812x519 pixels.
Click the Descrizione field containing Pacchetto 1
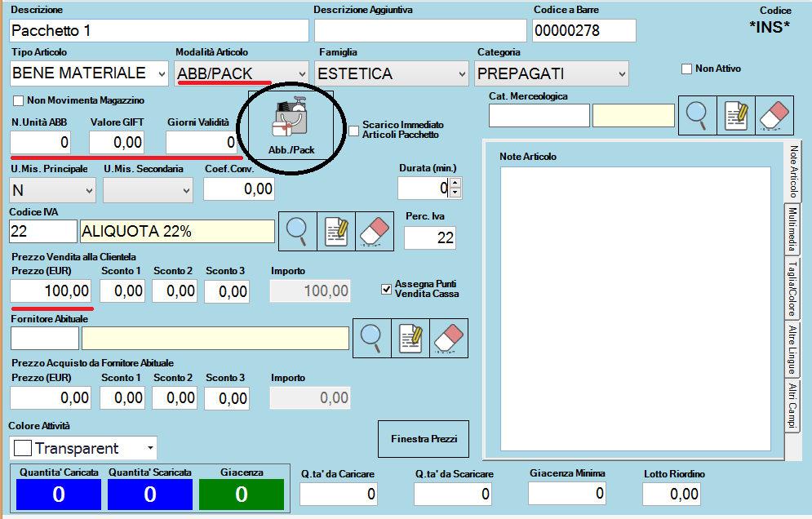coord(159,30)
